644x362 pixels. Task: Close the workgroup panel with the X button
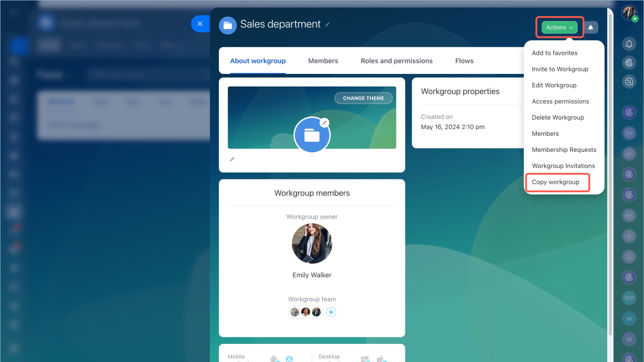pos(200,24)
